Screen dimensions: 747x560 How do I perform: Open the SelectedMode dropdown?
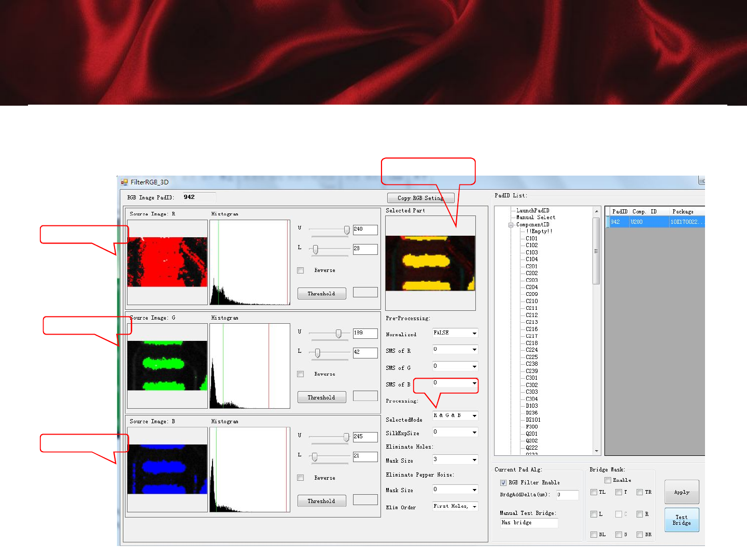(455, 415)
